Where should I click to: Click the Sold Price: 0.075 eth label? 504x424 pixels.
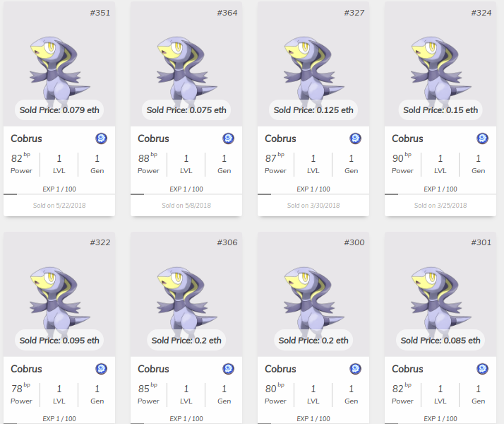186,110
